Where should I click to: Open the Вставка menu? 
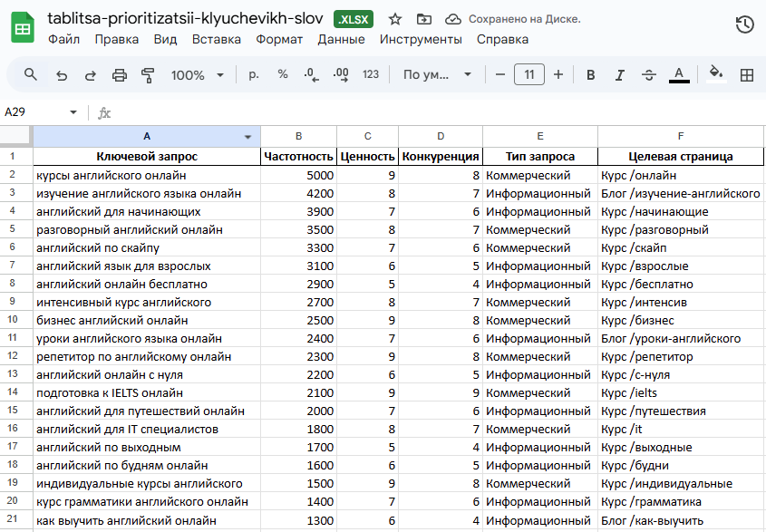pyautogui.click(x=217, y=40)
